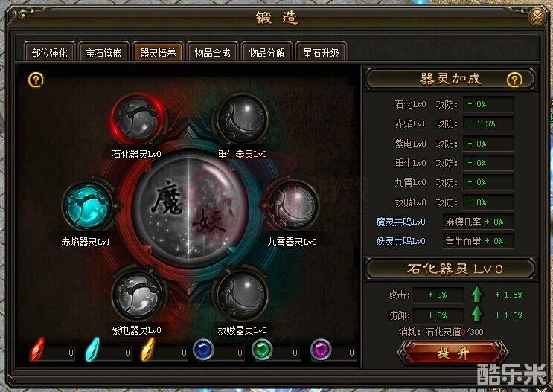
Task: Select the 紫电器灵 orb
Action: 138,294
